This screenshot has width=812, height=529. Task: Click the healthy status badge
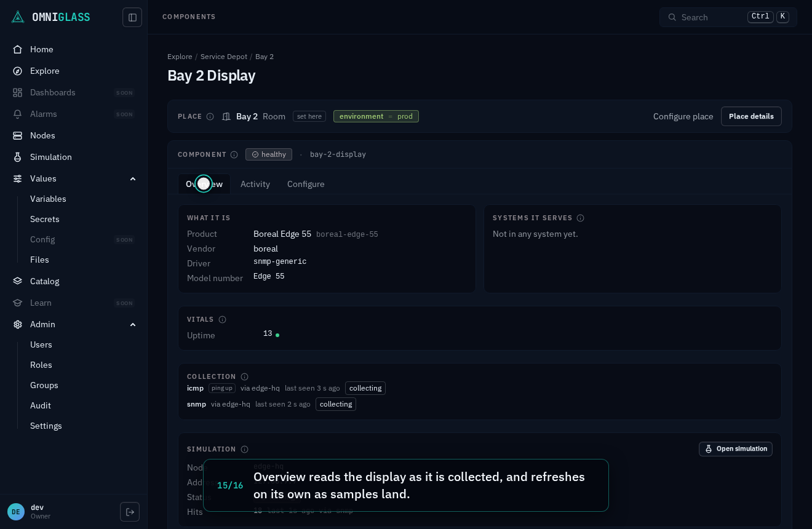269,154
